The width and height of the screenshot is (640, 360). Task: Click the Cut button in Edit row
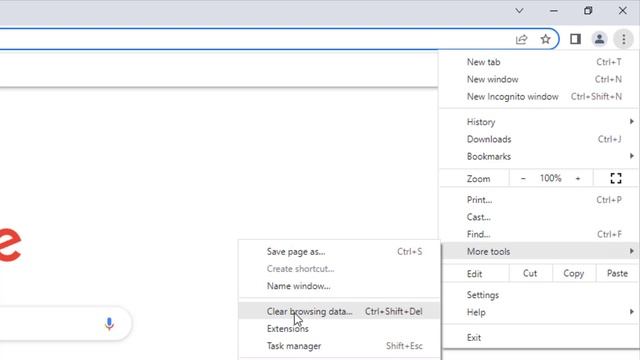pos(530,273)
